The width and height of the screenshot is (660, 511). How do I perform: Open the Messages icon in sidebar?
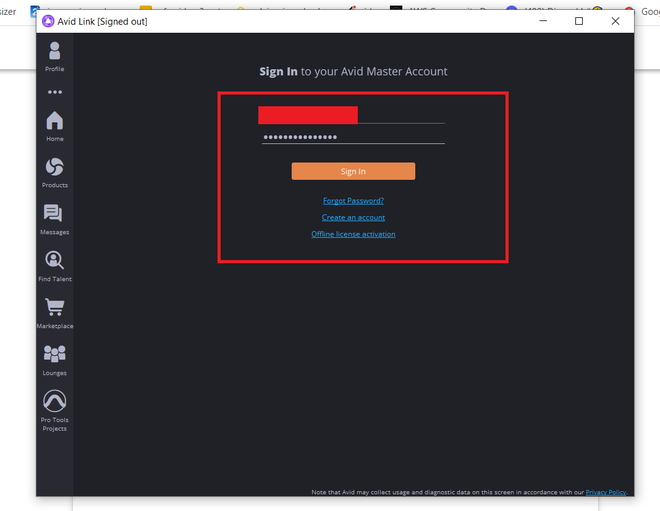pos(55,219)
